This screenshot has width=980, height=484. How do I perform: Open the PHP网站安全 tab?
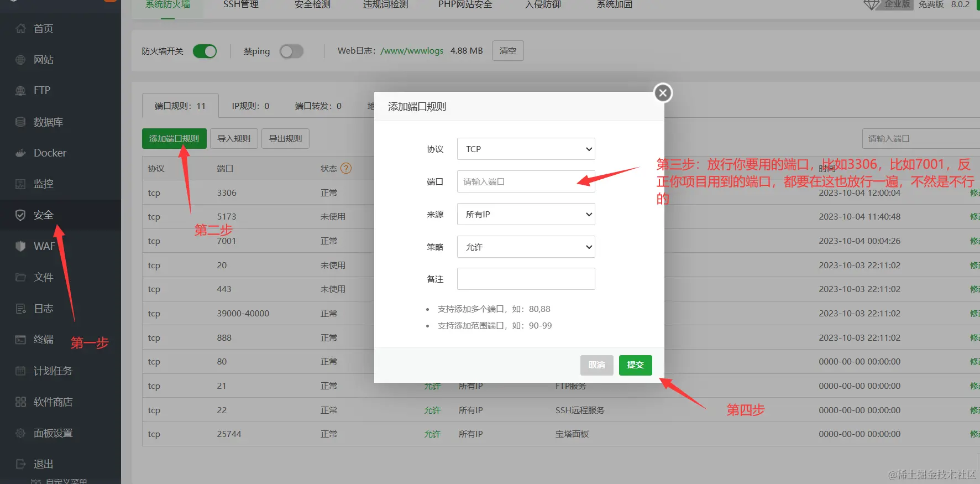pyautogui.click(x=465, y=5)
